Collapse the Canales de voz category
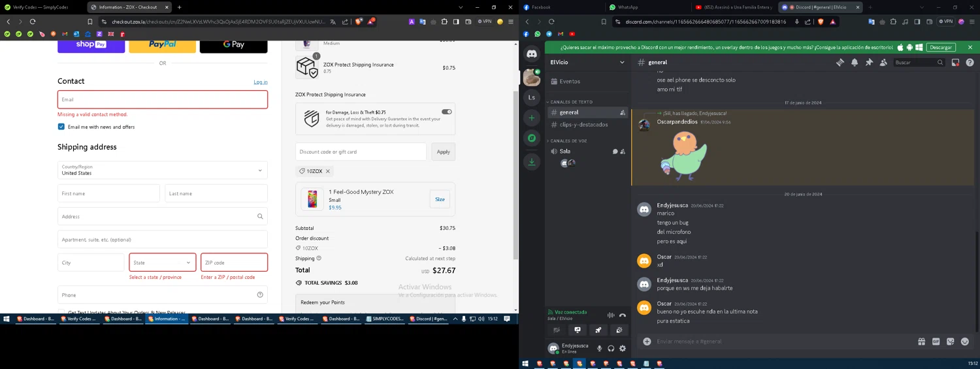The height and width of the screenshot is (369, 980). tap(568, 141)
